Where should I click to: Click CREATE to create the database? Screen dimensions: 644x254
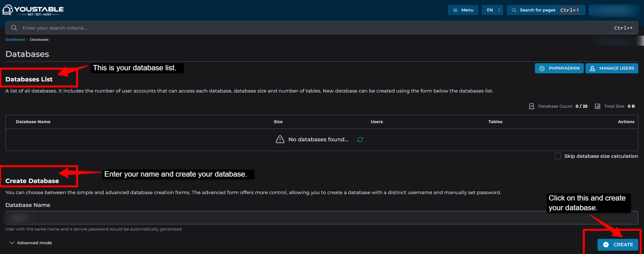click(x=618, y=245)
